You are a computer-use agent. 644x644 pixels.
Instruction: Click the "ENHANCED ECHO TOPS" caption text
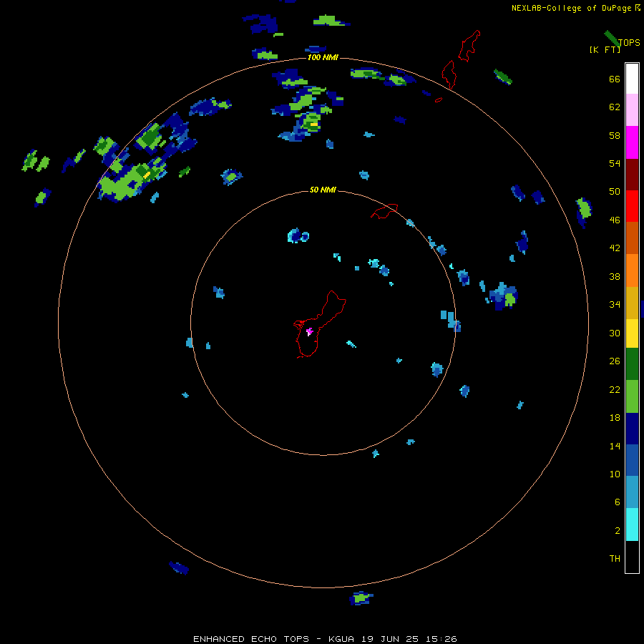pos(251,639)
